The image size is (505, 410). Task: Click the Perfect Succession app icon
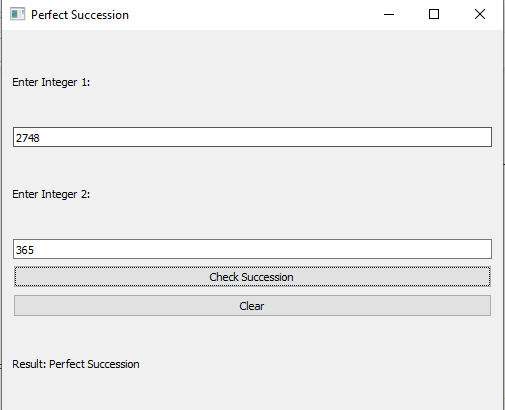pyautogui.click(x=17, y=14)
